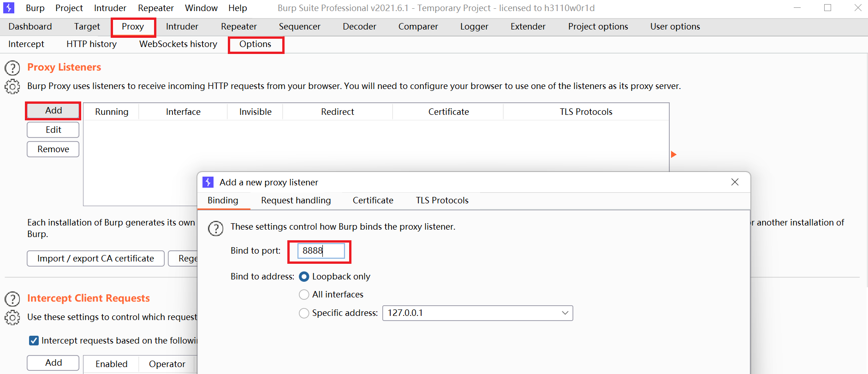
Task: Close the Add a new proxy listener dialog
Action: coord(735,182)
